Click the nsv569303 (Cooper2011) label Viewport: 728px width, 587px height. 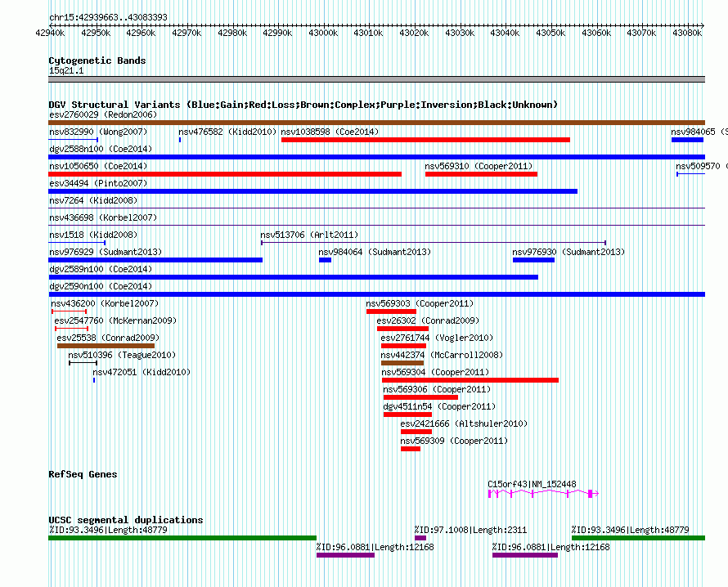pyautogui.click(x=420, y=303)
